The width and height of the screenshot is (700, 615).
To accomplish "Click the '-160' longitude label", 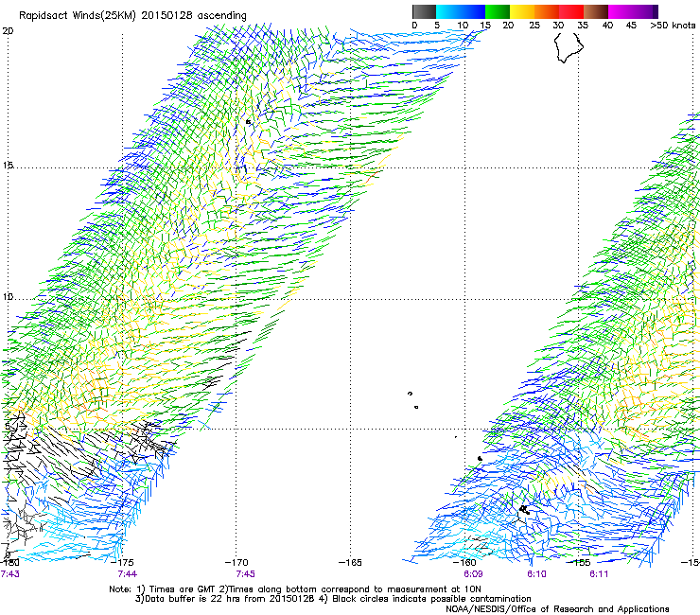I will point(464,562).
